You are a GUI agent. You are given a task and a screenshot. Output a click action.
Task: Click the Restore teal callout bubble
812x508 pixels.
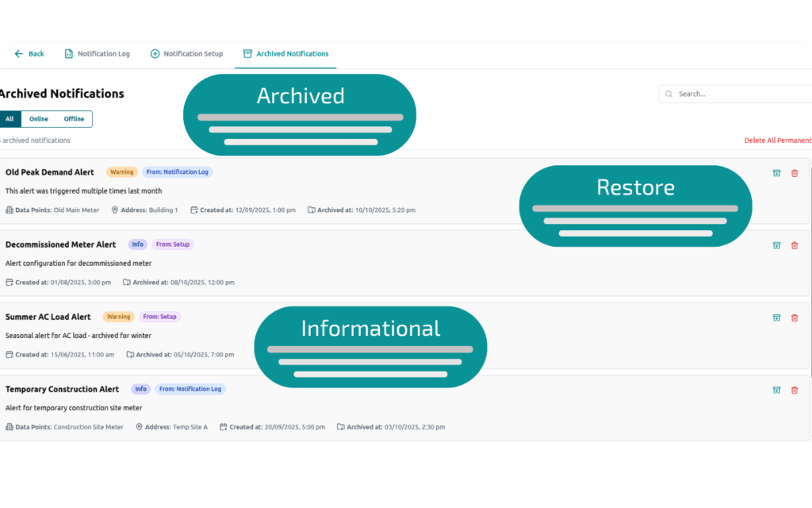[635, 206]
